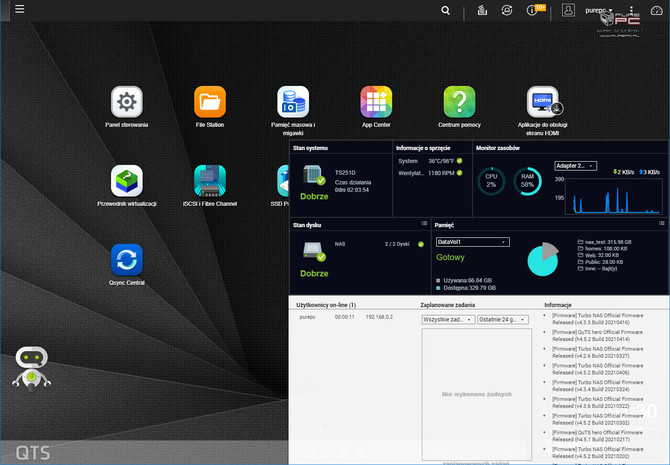This screenshot has height=465, width=670.
Task: Click Wentylator 1180 RPM reading
Action: click(441, 173)
